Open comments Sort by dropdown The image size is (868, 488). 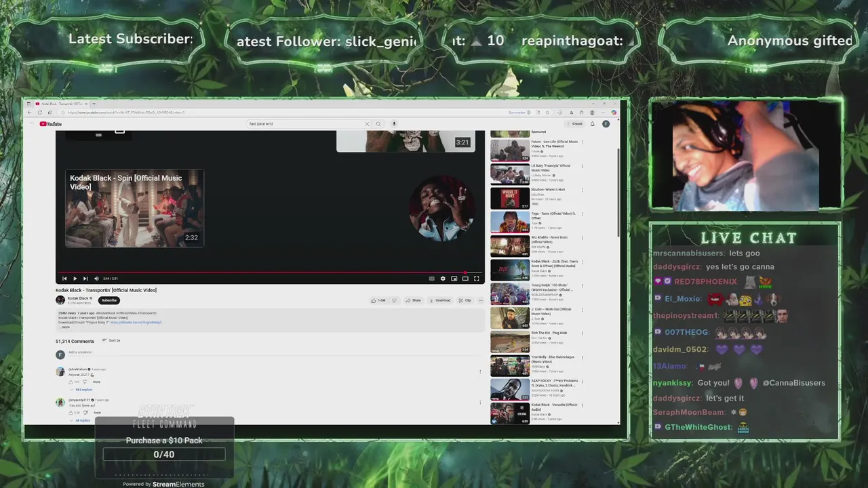click(x=111, y=340)
